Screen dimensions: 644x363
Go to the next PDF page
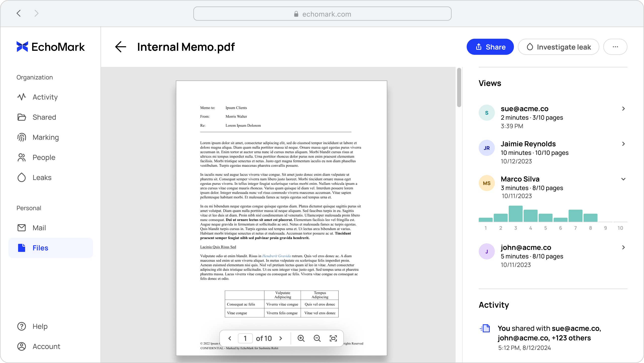coord(281,338)
